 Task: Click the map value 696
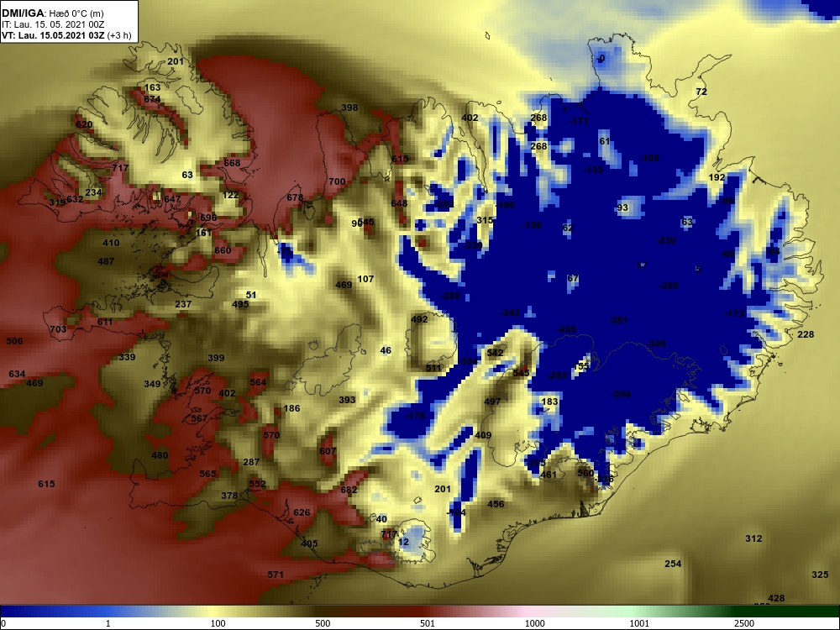pos(208,217)
